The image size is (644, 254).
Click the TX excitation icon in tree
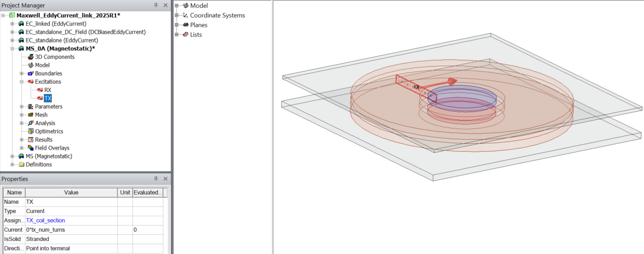pyautogui.click(x=40, y=98)
